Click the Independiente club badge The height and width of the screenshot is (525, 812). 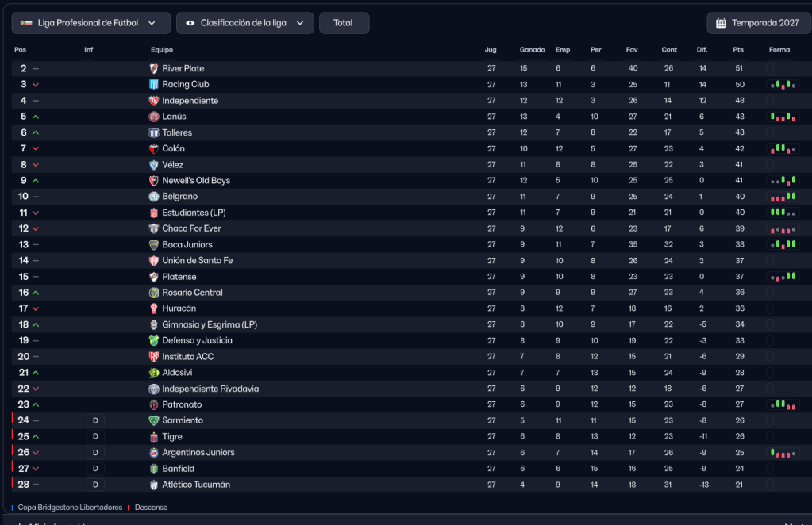154,101
